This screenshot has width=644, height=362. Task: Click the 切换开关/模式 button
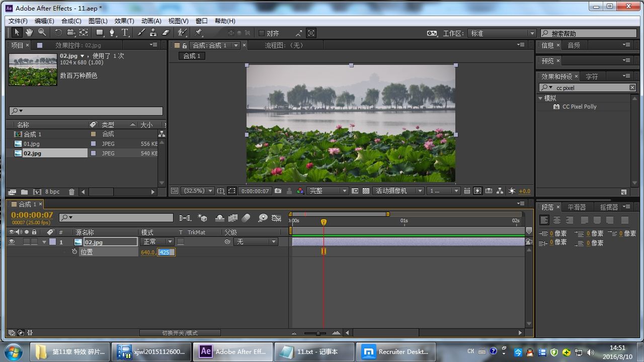click(180, 333)
